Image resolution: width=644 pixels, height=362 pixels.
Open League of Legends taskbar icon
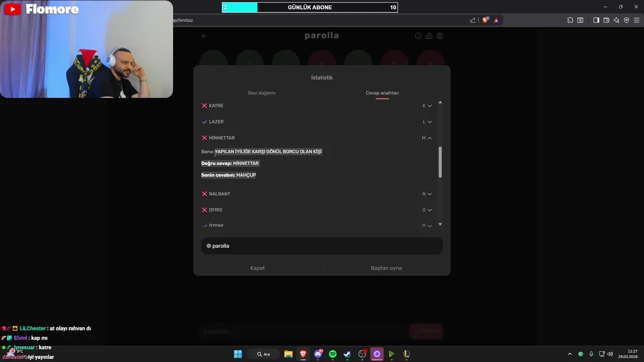tap(406, 354)
